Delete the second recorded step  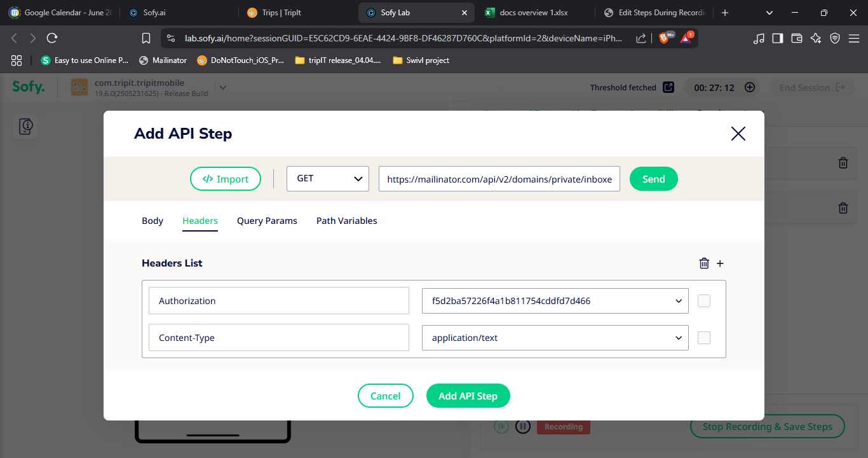tap(843, 207)
